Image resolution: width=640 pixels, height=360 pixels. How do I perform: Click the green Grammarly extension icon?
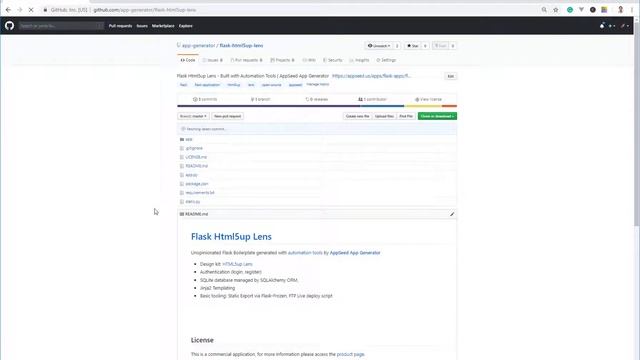pos(570,10)
